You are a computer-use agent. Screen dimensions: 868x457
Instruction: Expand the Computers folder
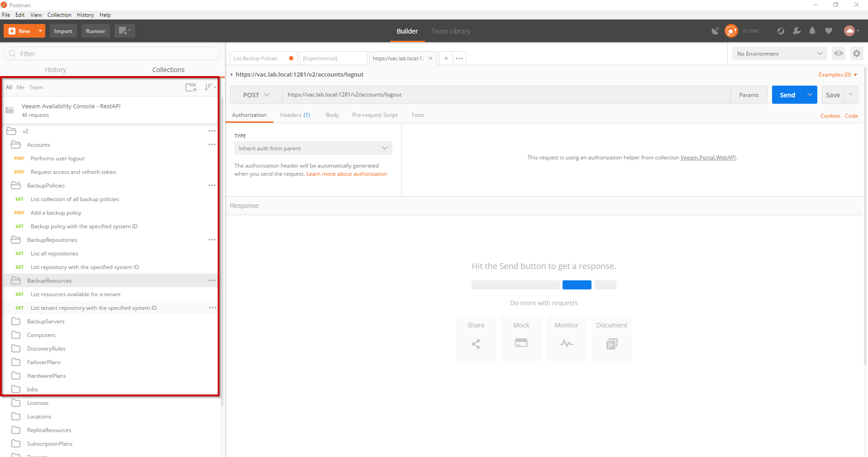click(x=41, y=335)
